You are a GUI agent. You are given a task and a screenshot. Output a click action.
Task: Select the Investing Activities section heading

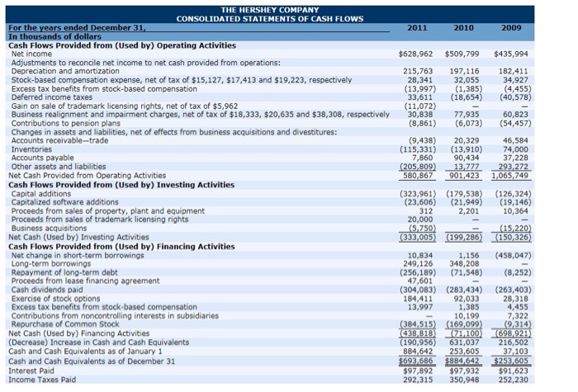click(x=121, y=185)
